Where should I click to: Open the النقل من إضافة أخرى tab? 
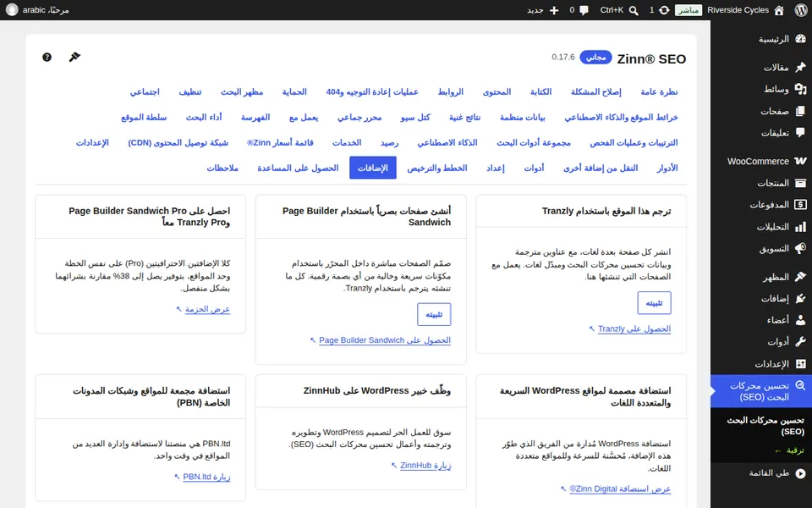(601, 168)
